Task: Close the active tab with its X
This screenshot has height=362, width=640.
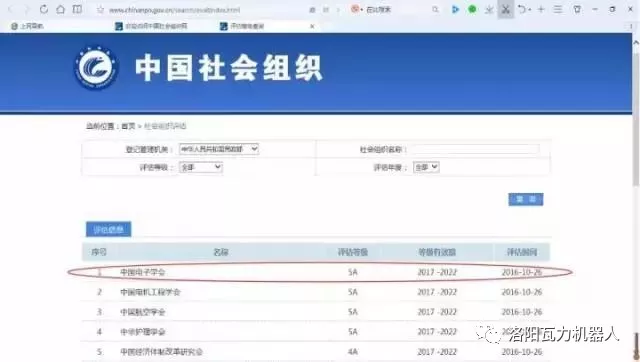Action: point(312,26)
